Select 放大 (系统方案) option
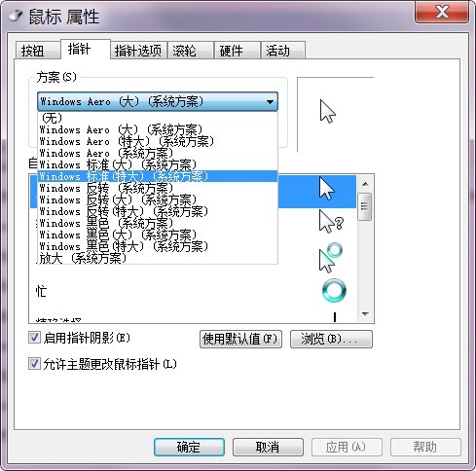The height and width of the screenshot is (471, 476). (x=158, y=258)
